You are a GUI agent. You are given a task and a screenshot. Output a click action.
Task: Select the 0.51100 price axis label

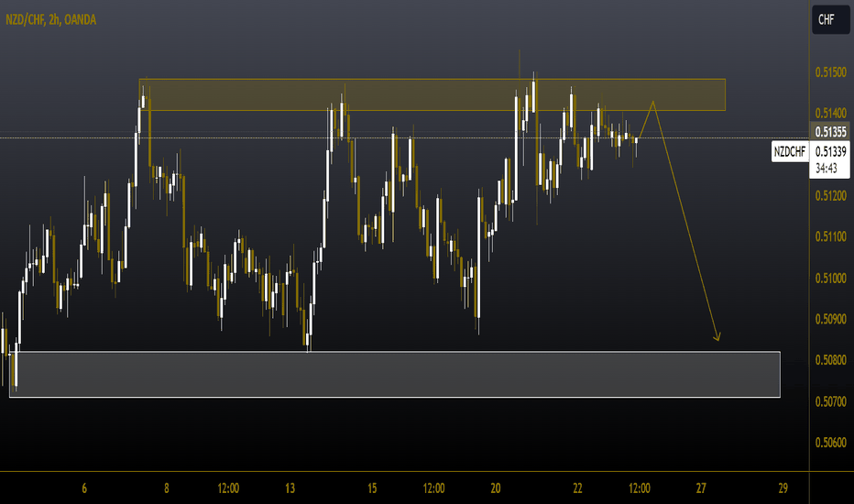830,236
